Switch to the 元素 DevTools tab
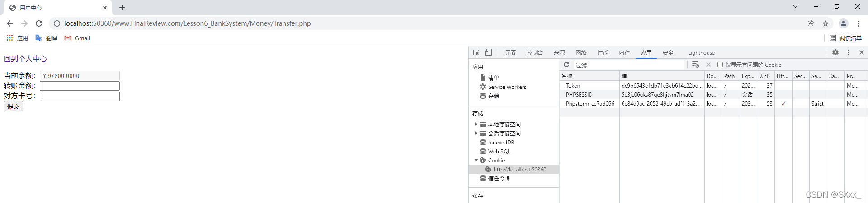Screen dimensions: 868x203 tap(510, 53)
